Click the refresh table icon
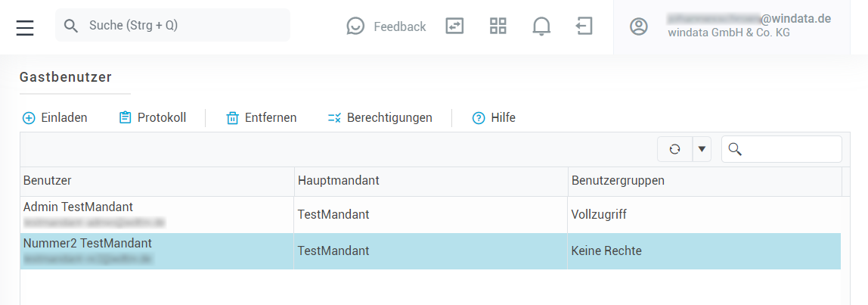 [674, 150]
